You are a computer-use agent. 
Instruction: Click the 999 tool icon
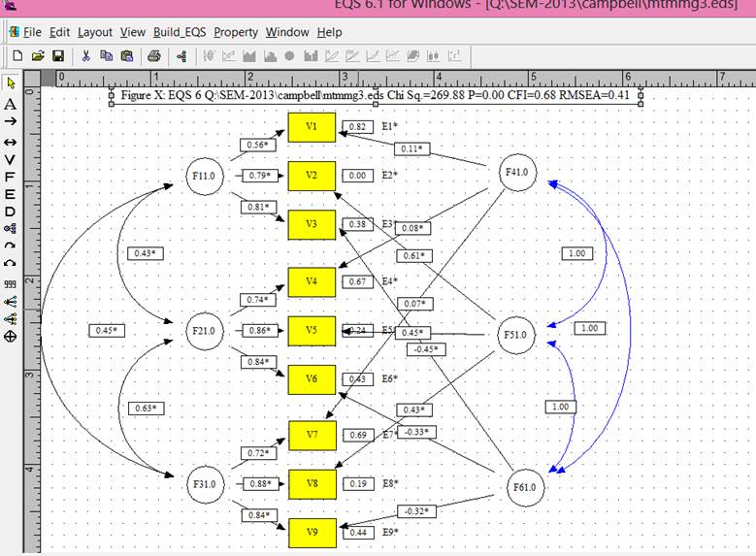coord(10,284)
